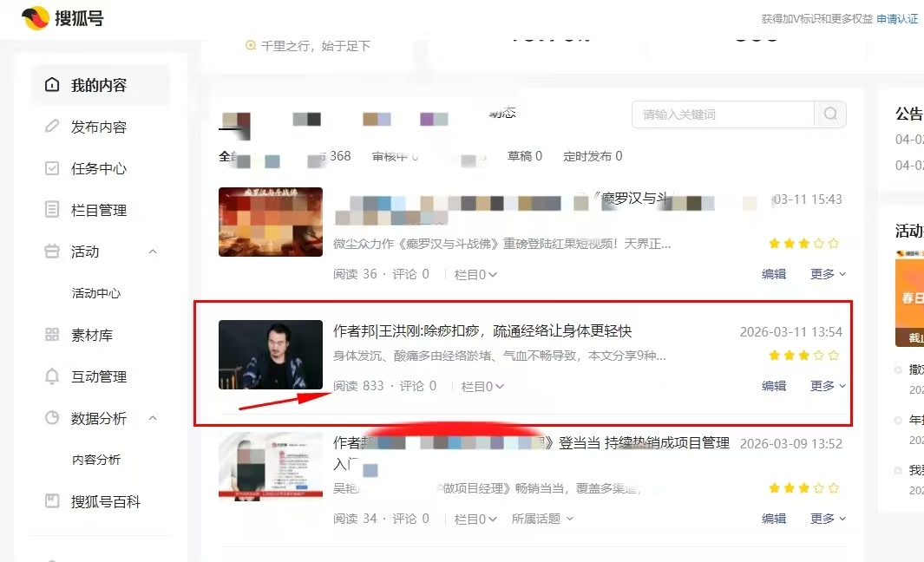This screenshot has height=562, width=924.
Task: Click the search magnifier button
Action: pos(830,114)
